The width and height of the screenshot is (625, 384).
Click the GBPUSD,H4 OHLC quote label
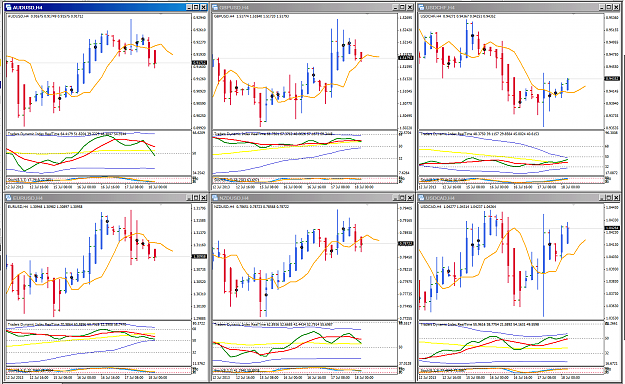coord(252,17)
